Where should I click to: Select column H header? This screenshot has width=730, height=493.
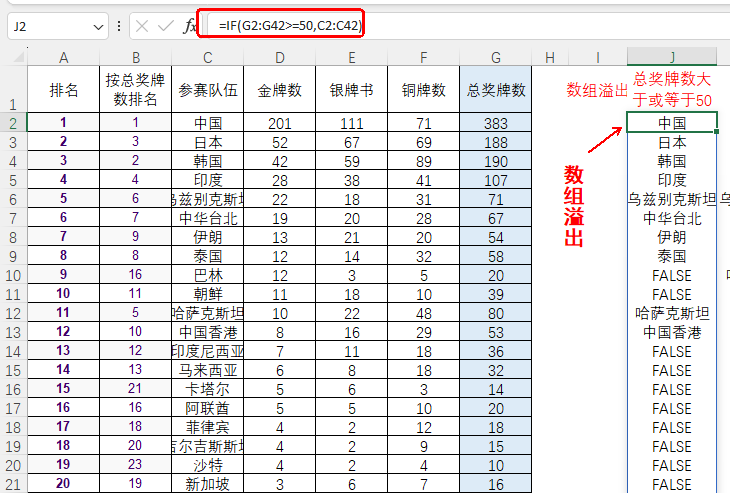click(550, 57)
